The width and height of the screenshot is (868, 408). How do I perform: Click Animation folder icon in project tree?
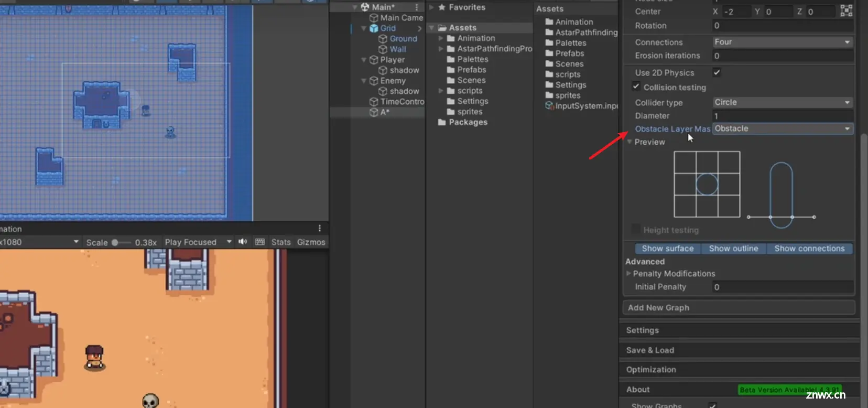[x=451, y=38]
